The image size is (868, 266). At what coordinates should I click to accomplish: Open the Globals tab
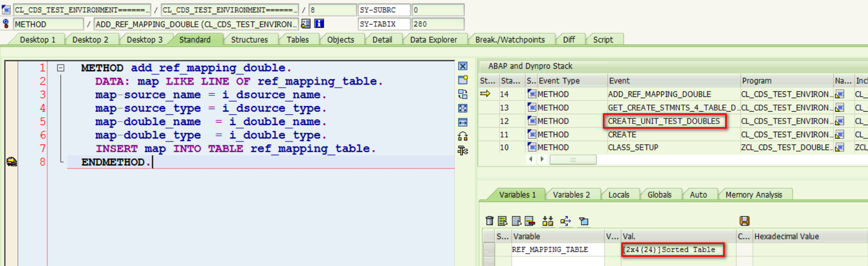(659, 195)
